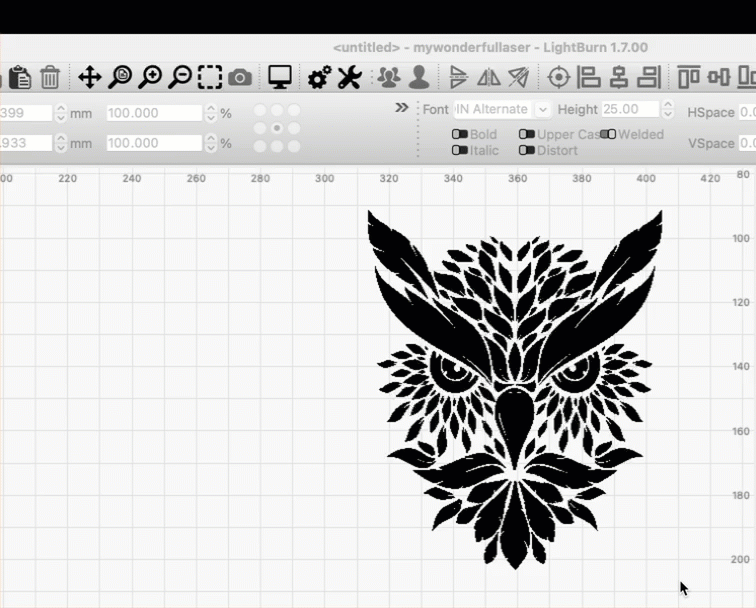Image resolution: width=756 pixels, height=608 pixels.
Task: Select center anchor point radio button
Action: [x=277, y=128]
